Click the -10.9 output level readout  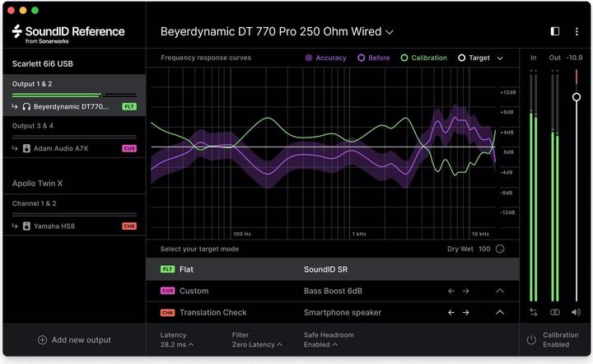(x=574, y=58)
